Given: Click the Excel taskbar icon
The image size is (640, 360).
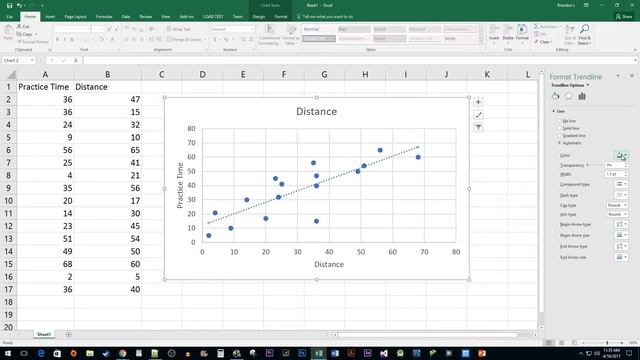Looking at the screenshot, I should pyautogui.click(x=318, y=353).
